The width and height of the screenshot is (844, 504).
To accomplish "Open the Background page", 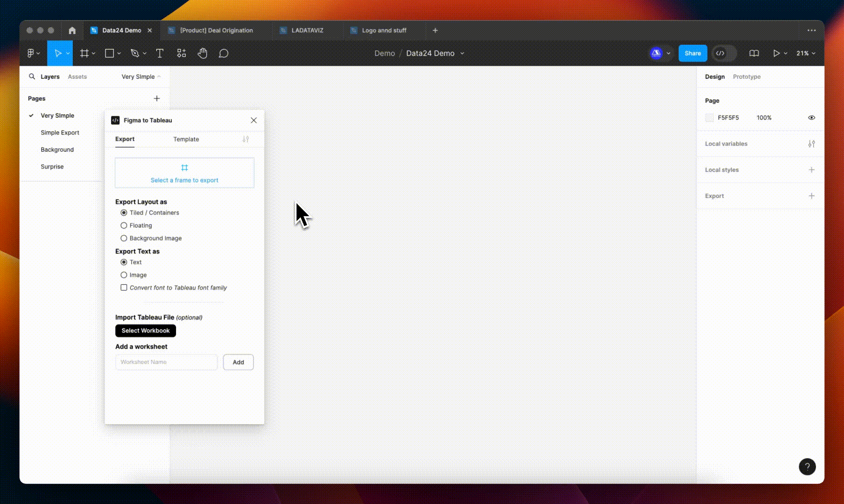I will pos(57,150).
